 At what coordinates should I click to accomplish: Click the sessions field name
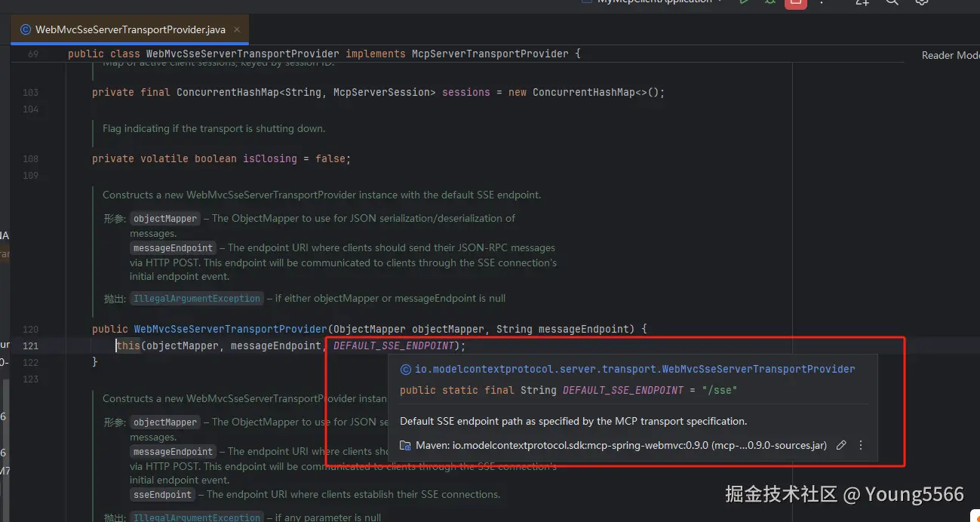tap(466, 92)
